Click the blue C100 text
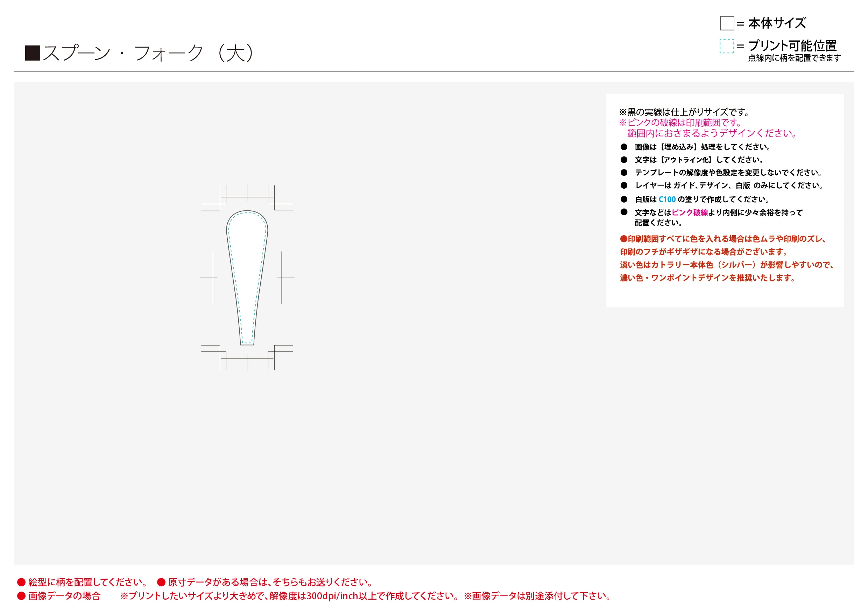 (x=667, y=200)
